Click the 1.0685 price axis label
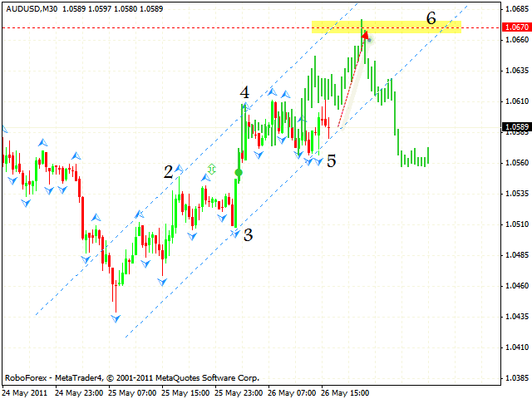 (517, 9)
